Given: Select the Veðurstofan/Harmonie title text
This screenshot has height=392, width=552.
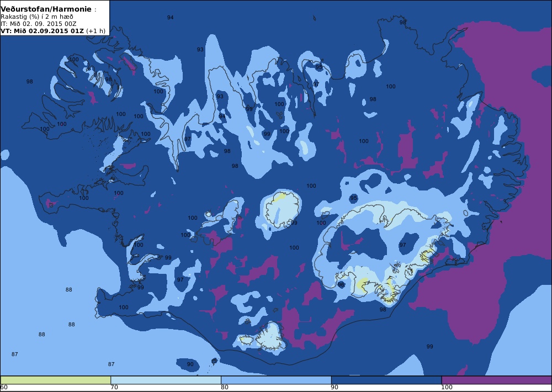Looking at the screenshot, I should [46, 9].
